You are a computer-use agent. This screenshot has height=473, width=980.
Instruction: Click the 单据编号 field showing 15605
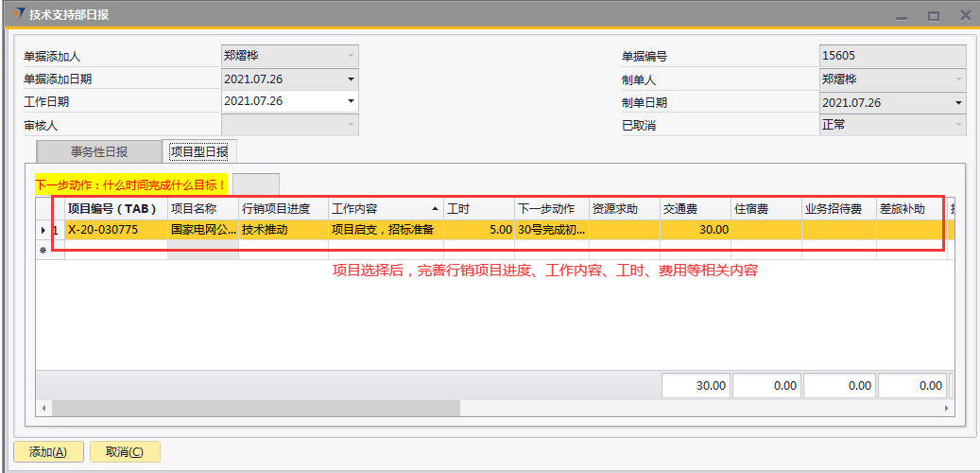892,57
